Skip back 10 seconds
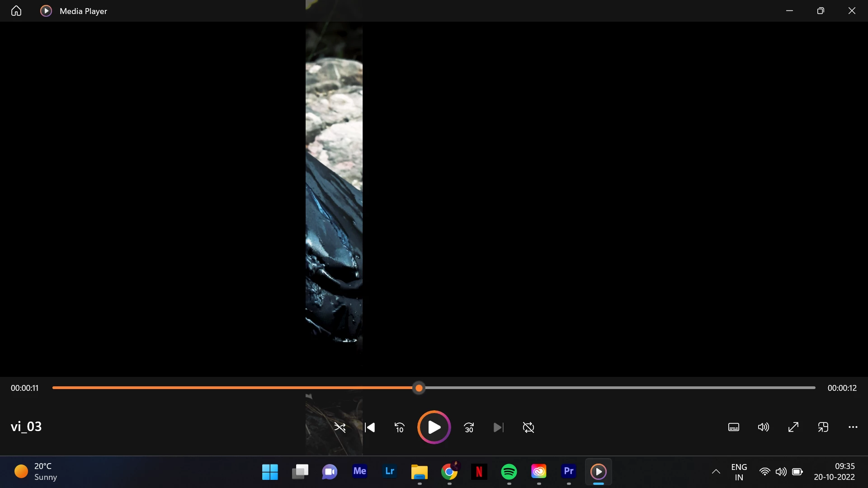This screenshot has height=488, width=868. pos(400,427)
